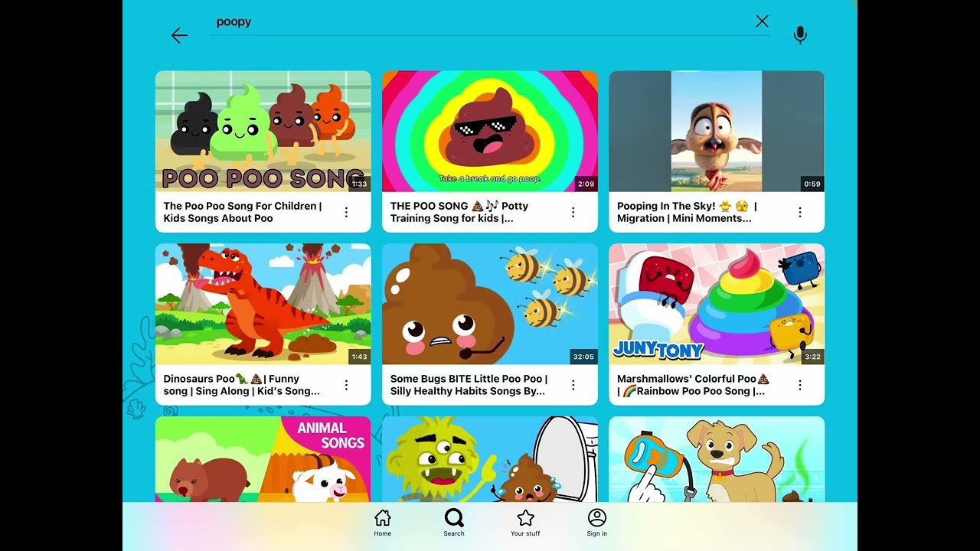
Task: Select title 'Some Bugs BITE Little Poo Poo'
Action: click(469, 385)
